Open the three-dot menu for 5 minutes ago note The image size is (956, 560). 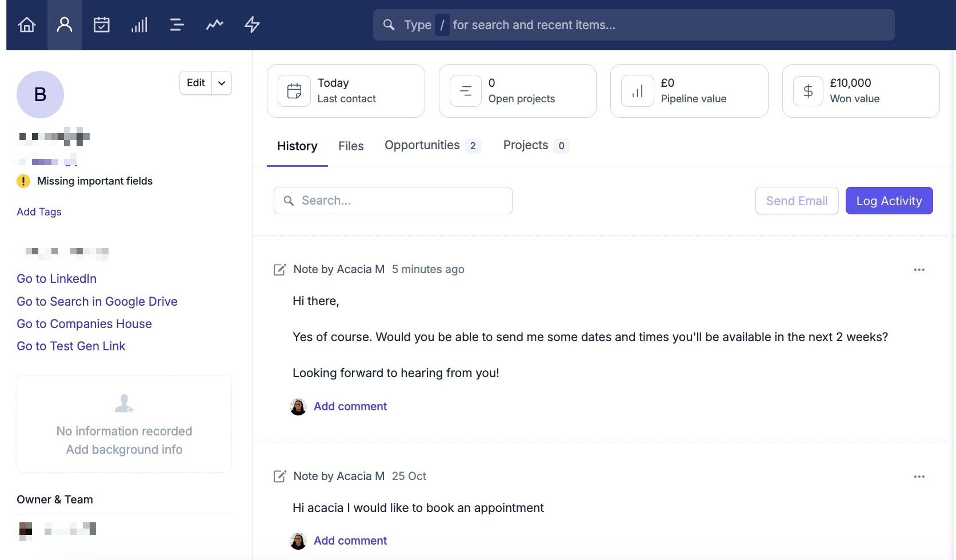pos(919,270)
